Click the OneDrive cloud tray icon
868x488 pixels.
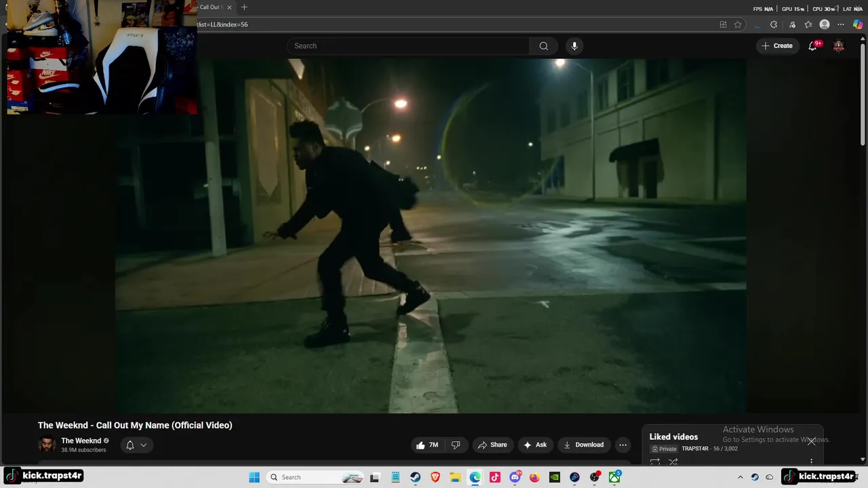(x=770, y=477)
